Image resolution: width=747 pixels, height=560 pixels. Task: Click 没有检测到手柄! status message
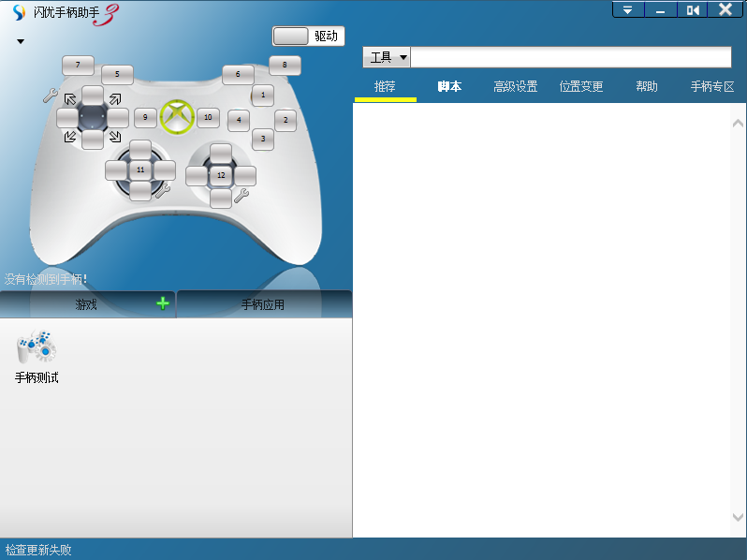pos(46,279)
